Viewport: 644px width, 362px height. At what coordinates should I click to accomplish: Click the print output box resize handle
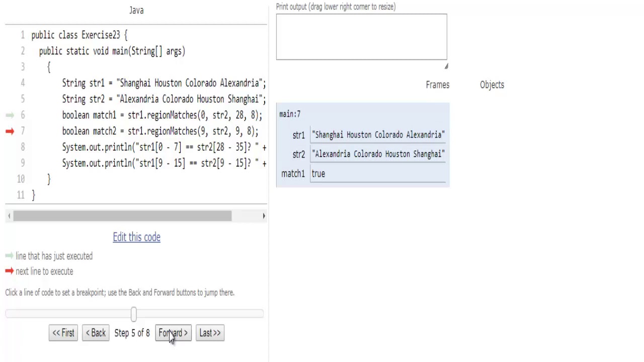(x=446, y=66)
